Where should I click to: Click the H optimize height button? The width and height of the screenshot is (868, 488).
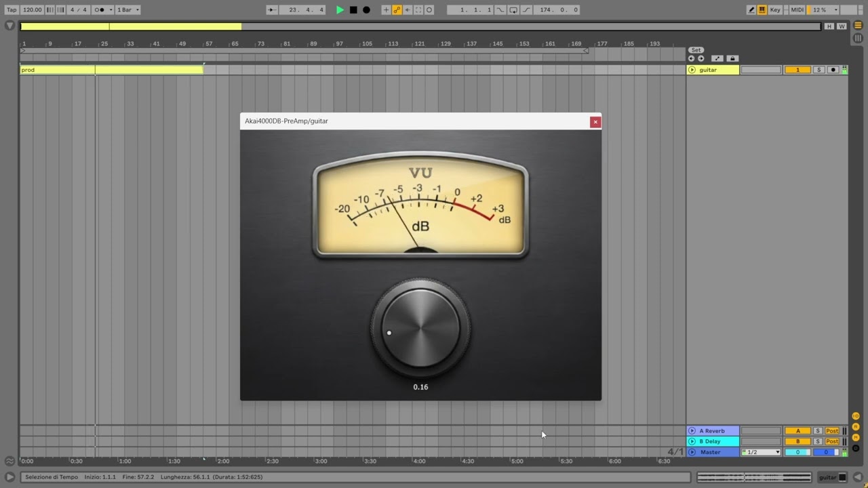[x=829, y=26]
